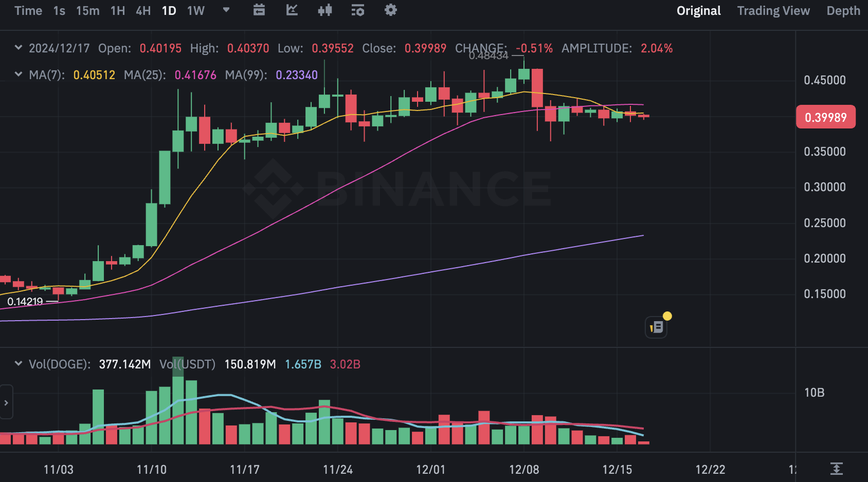Select the line chart style icon
Image resolution: width=868 pixels, height=482 pixels.
tap(292, 10)
